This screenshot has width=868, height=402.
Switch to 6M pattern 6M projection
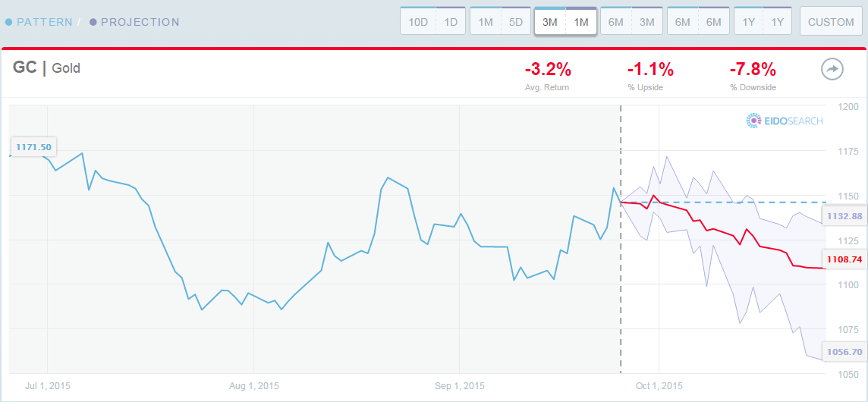pos(698,22)
